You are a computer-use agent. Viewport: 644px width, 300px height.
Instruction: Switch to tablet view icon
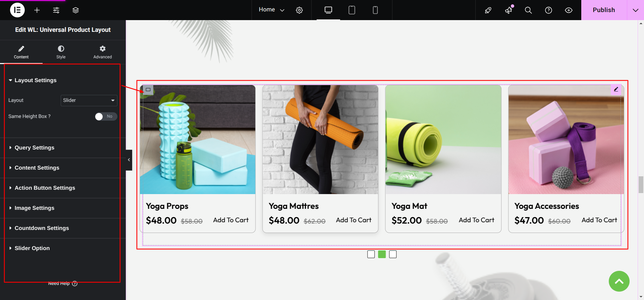tap(352, 10)
